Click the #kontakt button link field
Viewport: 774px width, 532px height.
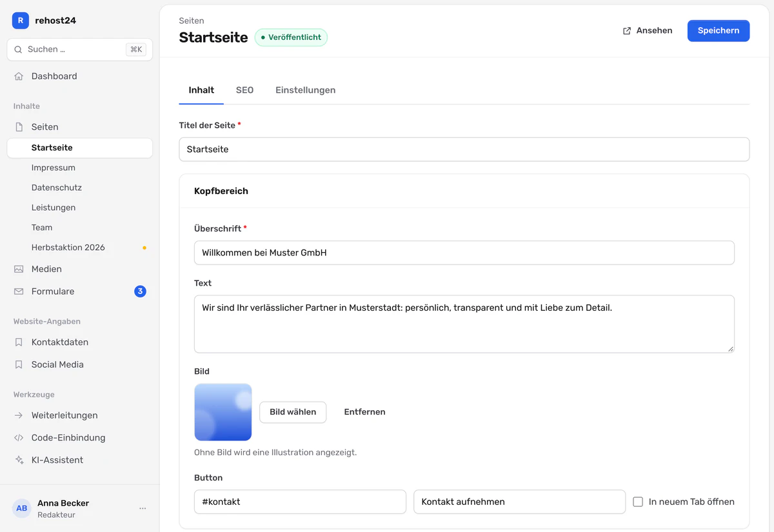[300, 502]
